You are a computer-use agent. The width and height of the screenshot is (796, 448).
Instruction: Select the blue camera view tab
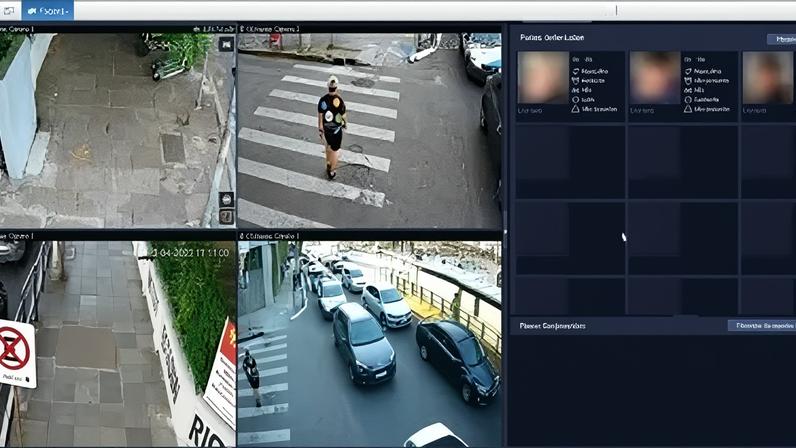pos(48,11)
